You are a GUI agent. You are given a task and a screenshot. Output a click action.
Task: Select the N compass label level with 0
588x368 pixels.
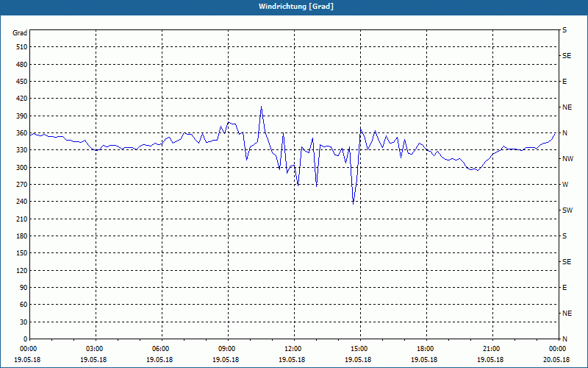click(x=564, y=339)
